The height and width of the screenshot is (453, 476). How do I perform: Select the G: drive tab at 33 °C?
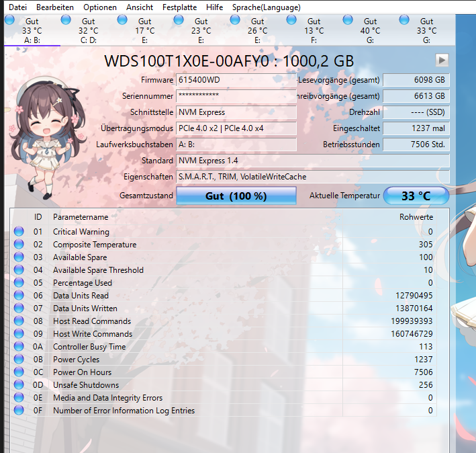pos(426,30)
